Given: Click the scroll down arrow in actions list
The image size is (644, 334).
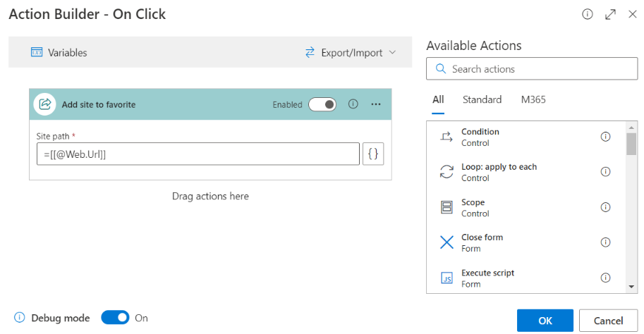Looking at the screenshot, I should click(631, 287).
